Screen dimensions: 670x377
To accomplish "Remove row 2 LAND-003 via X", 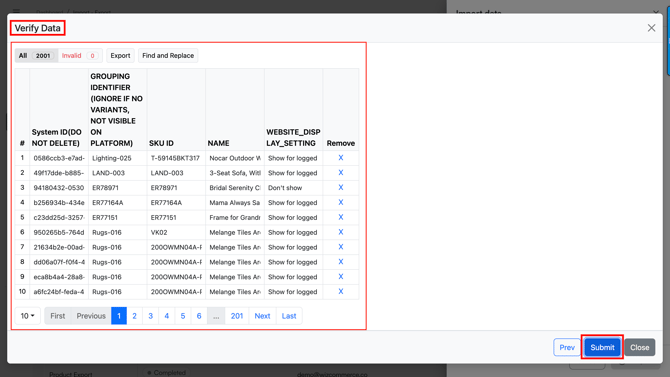I will coord(341,173).
